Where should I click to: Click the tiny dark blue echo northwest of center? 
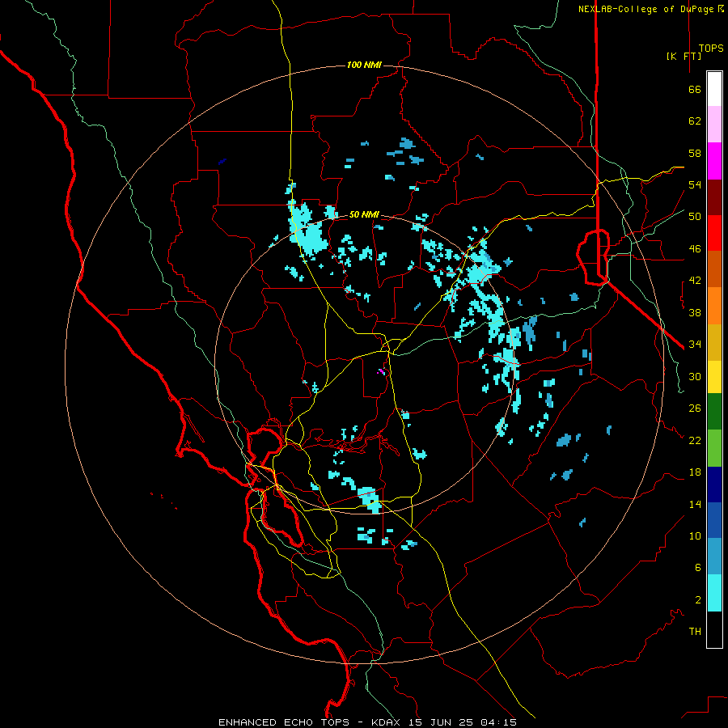pyautogui.click(x=222, y=162)
